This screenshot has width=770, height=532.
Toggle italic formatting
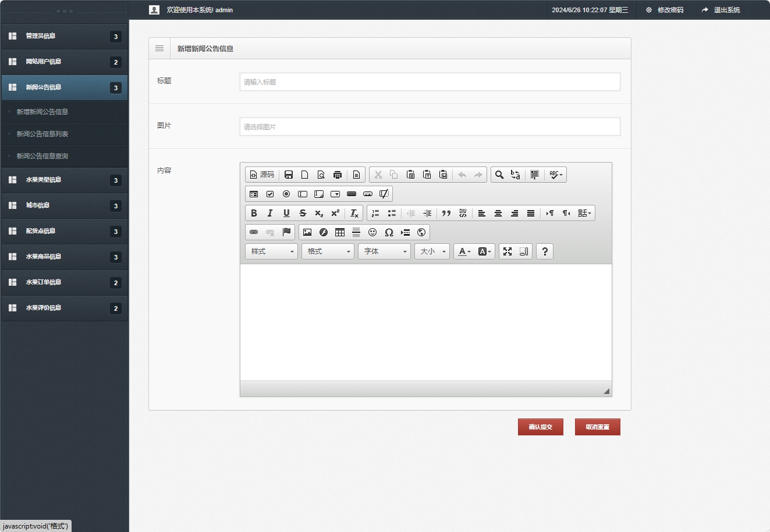[270, 213]
